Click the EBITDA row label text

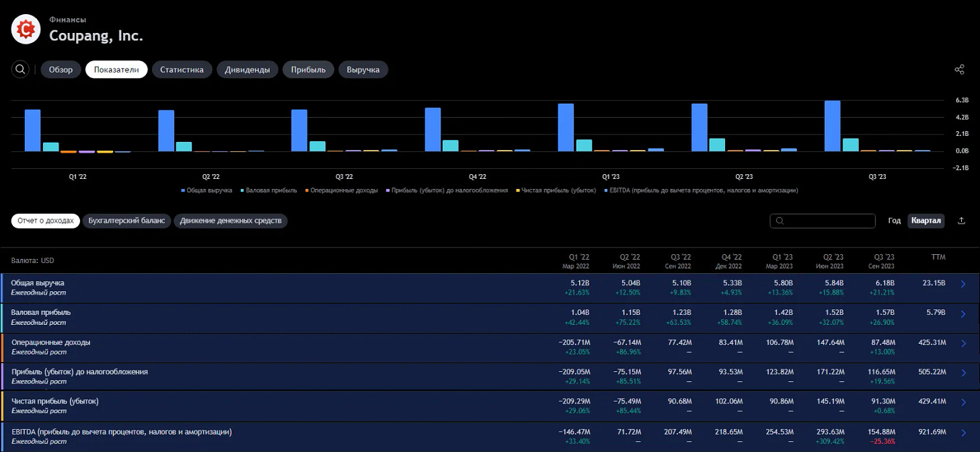click(122, 431)
